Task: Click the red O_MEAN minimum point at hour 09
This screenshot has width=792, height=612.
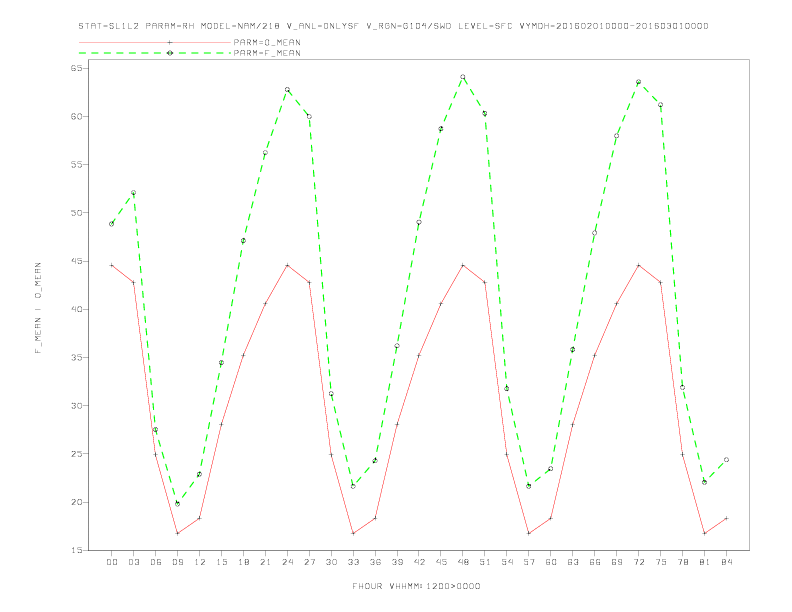Action: [177, 533]
